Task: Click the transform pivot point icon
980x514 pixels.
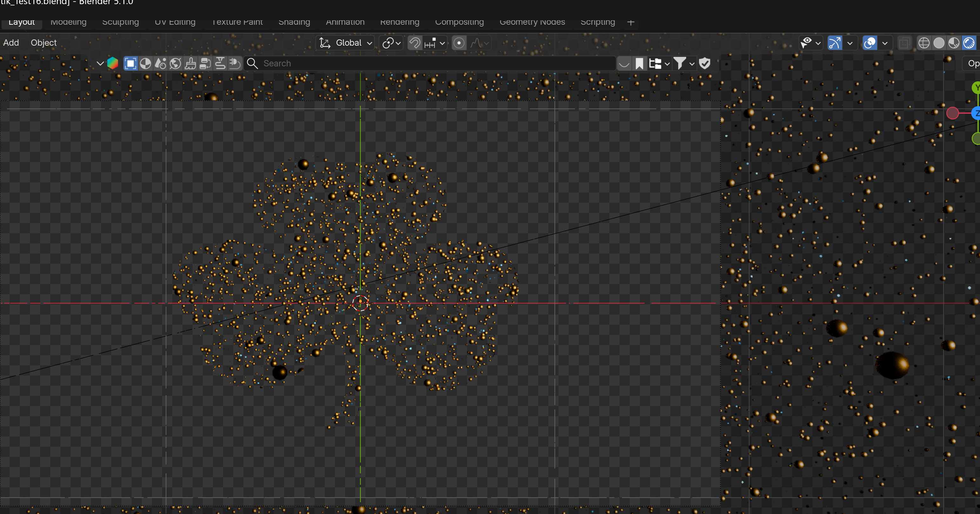Action: point(388,43)
